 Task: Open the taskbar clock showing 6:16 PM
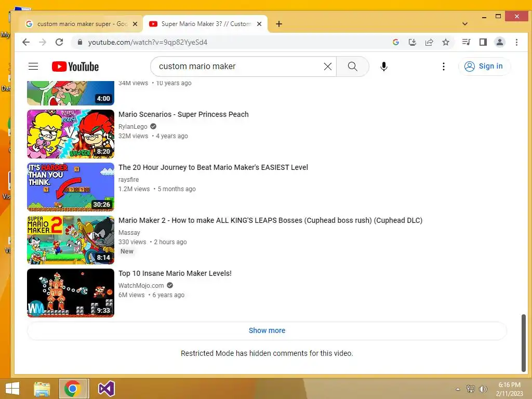click(509, 389)
